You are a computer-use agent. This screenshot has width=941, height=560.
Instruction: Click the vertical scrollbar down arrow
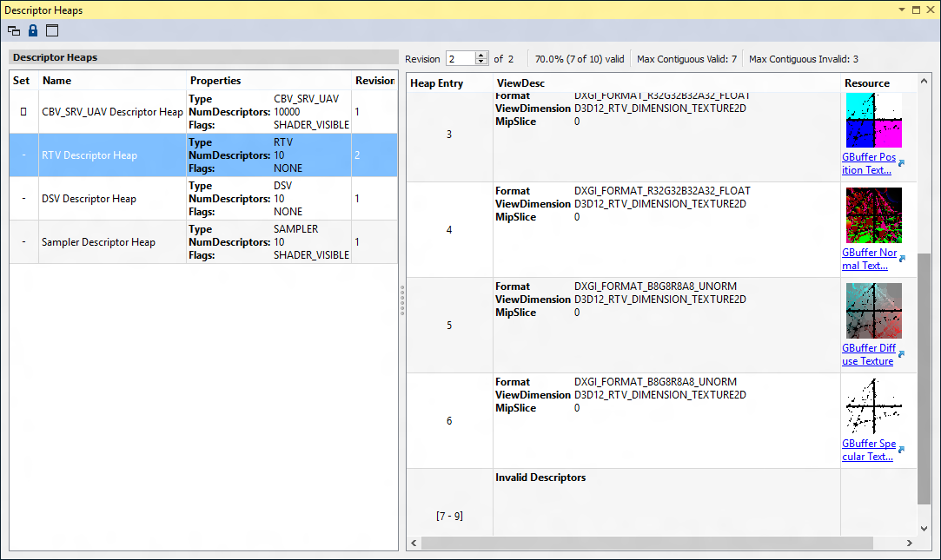pos(924,528)
